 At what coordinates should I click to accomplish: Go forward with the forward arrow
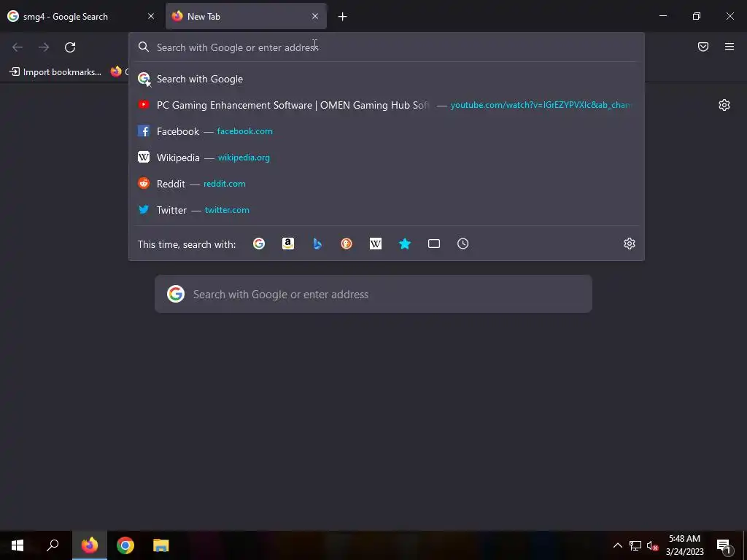pos(44,47)
